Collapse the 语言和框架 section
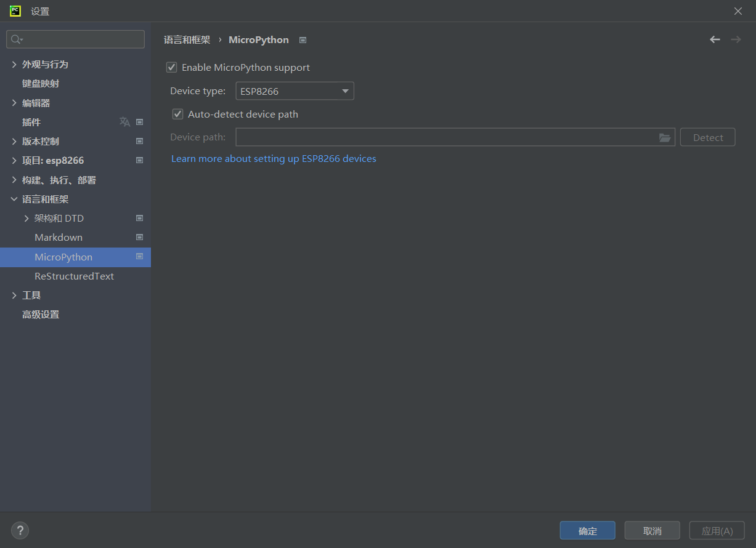Screen dimensions: 756x548 (14, 199)
